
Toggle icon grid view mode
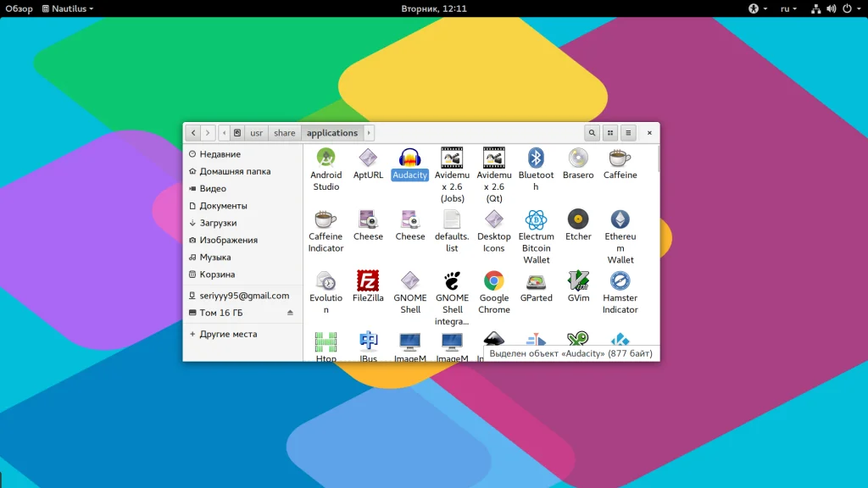[x=610, y=133]
